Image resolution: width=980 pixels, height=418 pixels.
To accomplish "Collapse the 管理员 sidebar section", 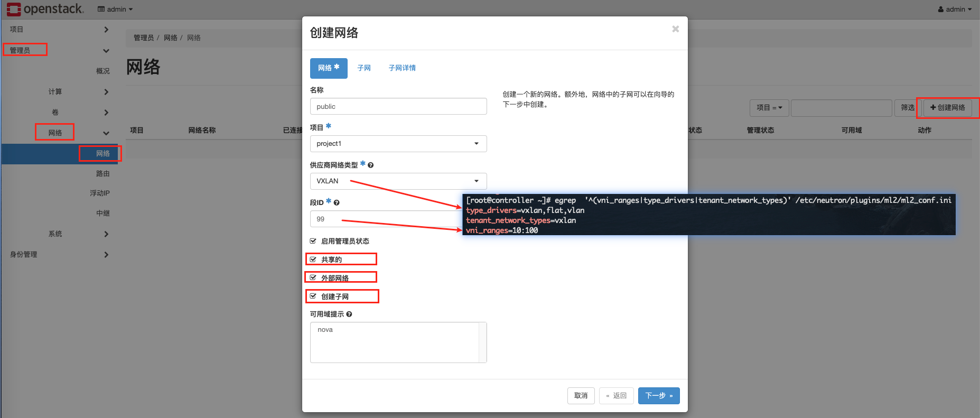I will [x=59, y=50].
